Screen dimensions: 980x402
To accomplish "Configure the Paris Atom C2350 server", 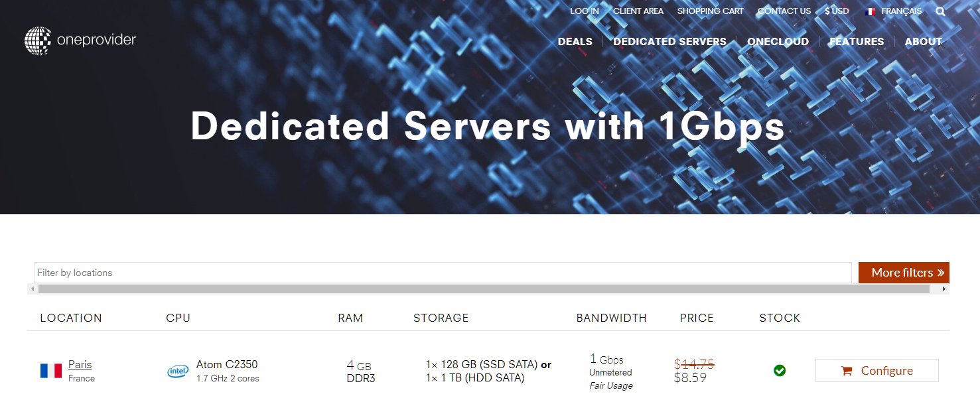I will tap(877, 371).
